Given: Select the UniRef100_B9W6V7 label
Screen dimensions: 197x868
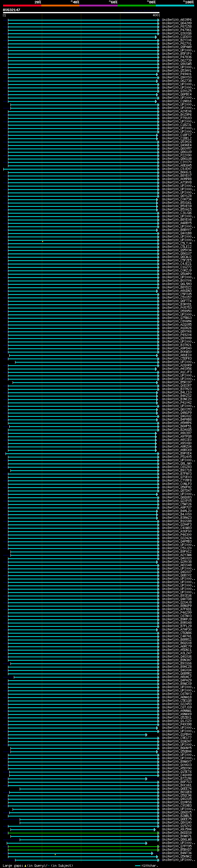Looking at the screenshot, I should (x=176, y=761).
